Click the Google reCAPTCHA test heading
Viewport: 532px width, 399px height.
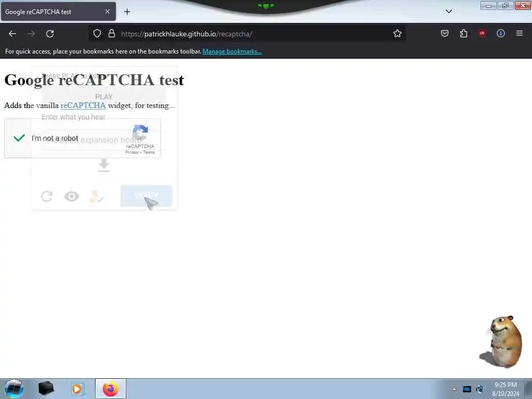point(94,80)
